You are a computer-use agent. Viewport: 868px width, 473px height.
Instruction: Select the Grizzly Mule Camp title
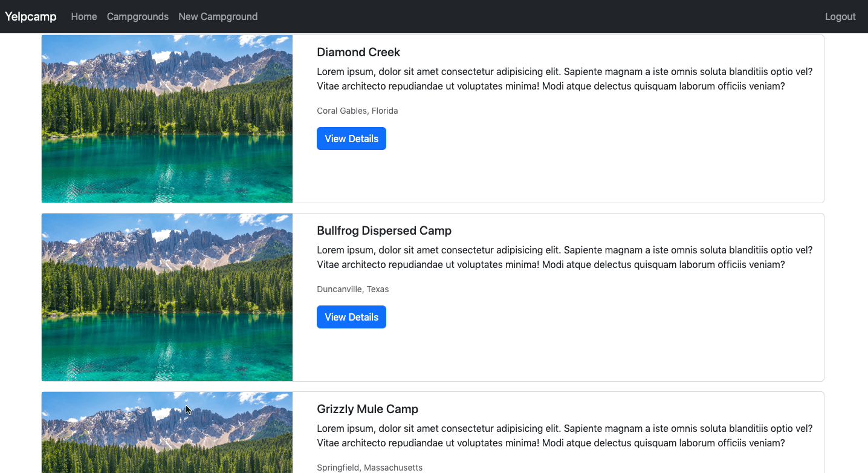(x=368, y=409)
